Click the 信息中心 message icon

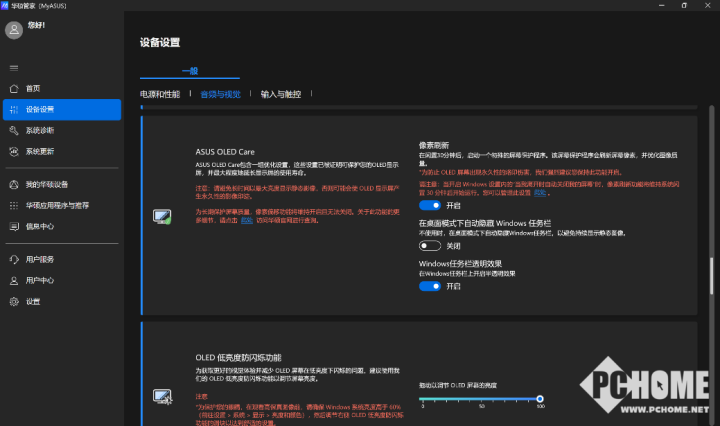(x=14, y=226)
